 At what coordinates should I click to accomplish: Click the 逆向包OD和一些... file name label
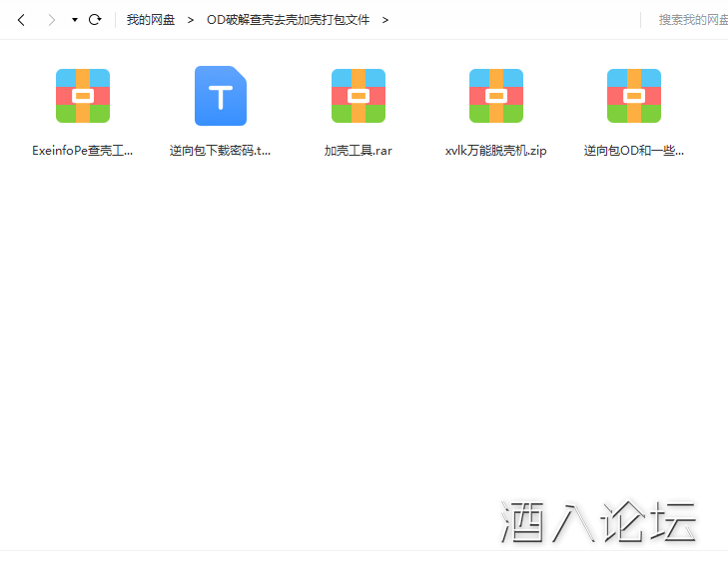pos(634,152)
